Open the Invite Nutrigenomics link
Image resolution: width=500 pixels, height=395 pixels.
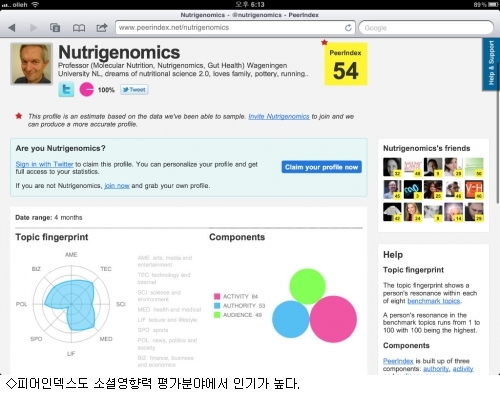click(279, 116)
